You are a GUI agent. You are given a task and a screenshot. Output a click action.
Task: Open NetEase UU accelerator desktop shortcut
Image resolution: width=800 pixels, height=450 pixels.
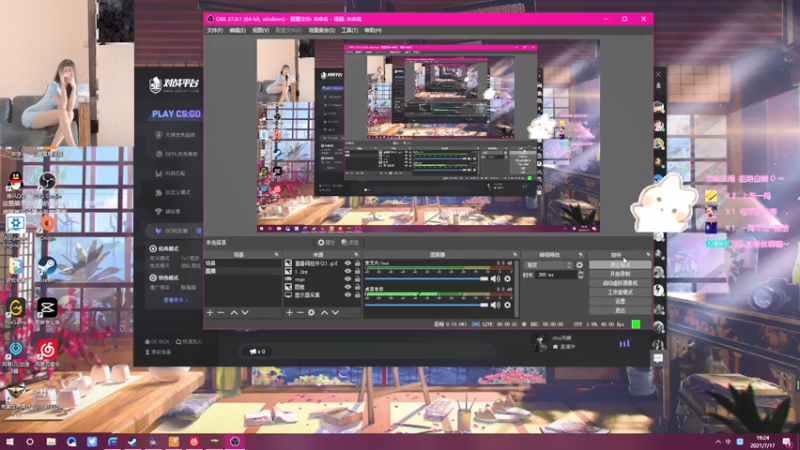point(16,354)
